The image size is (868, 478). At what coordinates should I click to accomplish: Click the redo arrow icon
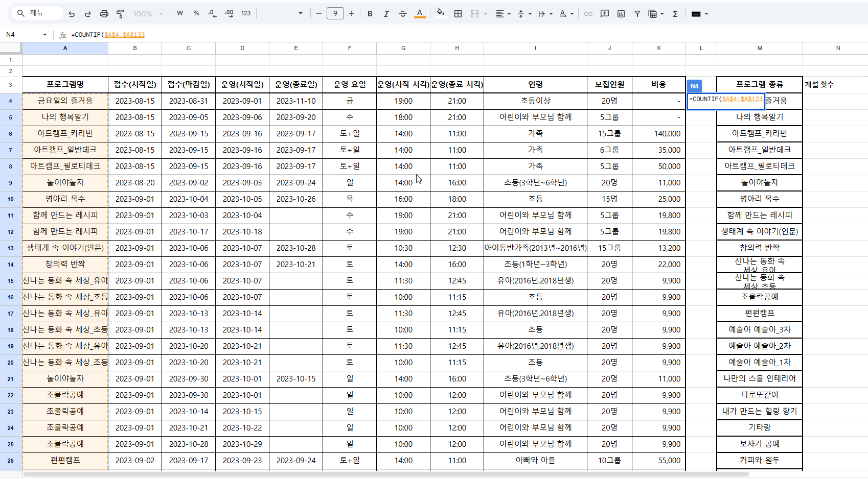click(x=88, y=14)
